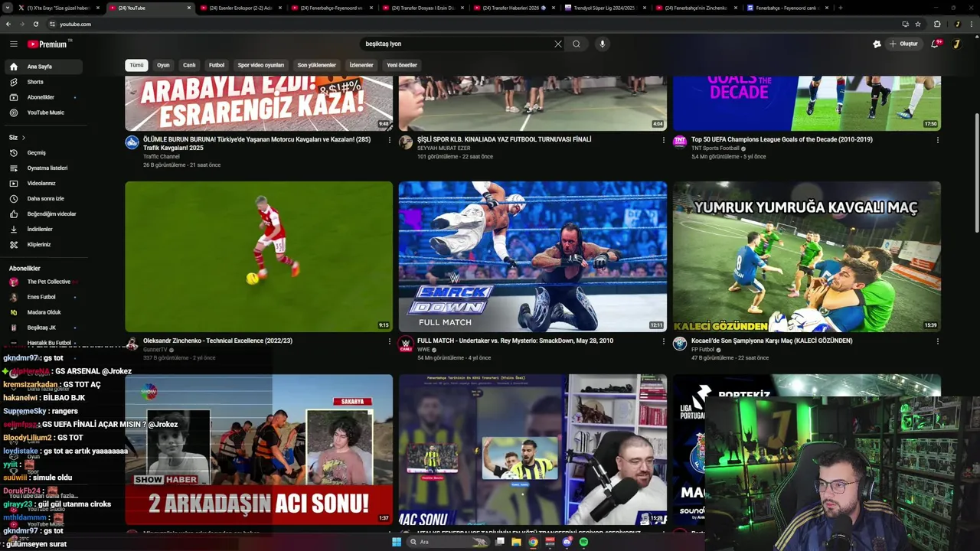Select the Son yüklenenler chip

(x=317, y=65)
